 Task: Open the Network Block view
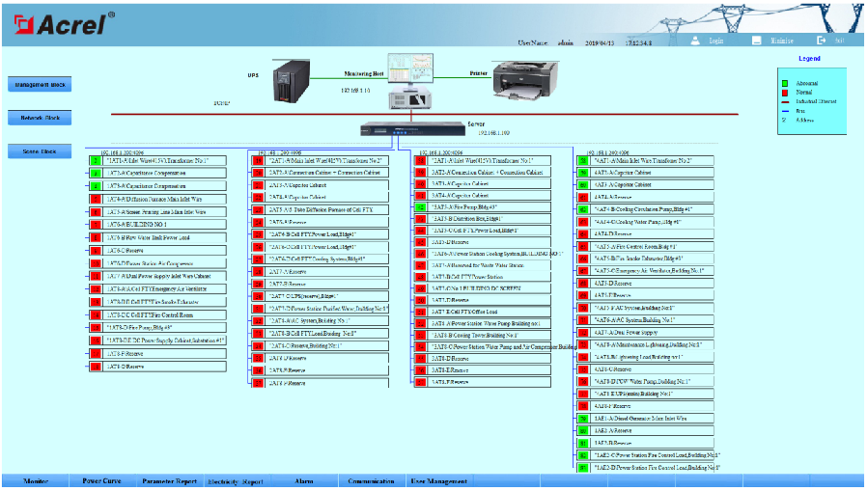(40, 118)
